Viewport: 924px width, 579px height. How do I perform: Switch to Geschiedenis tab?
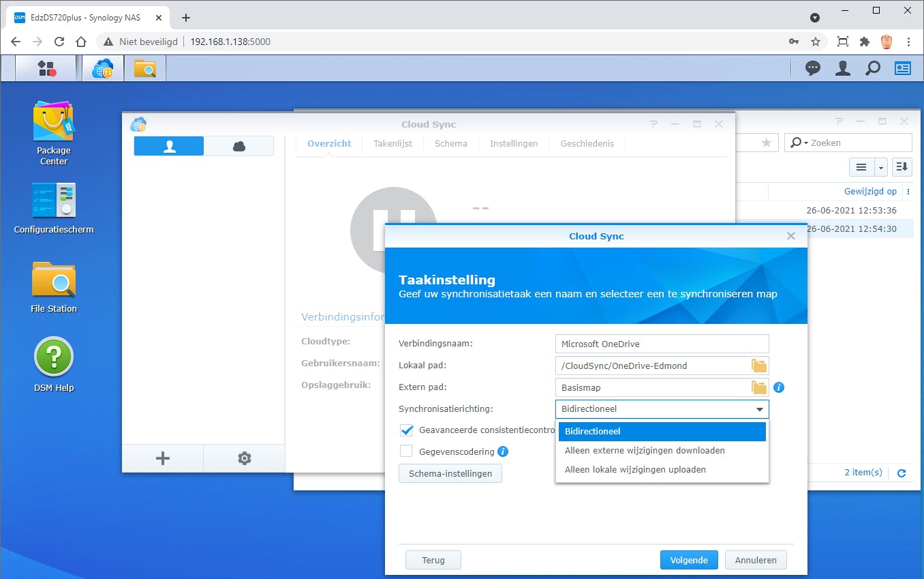tap(587, 144)
